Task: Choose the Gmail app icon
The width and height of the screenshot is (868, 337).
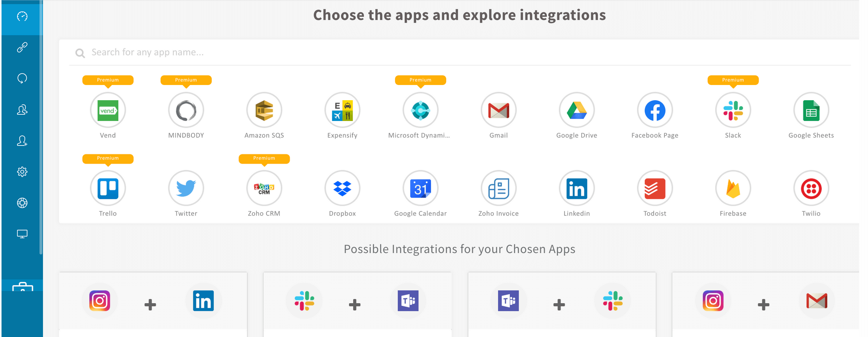Action: point(499,110)
